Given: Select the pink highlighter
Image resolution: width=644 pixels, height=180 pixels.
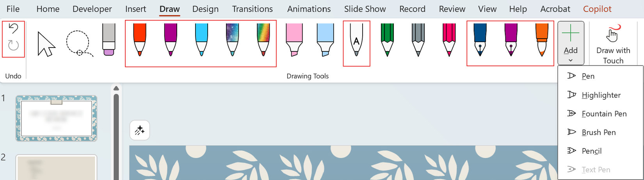Looking at the screenshot, I should pos(294,39).
